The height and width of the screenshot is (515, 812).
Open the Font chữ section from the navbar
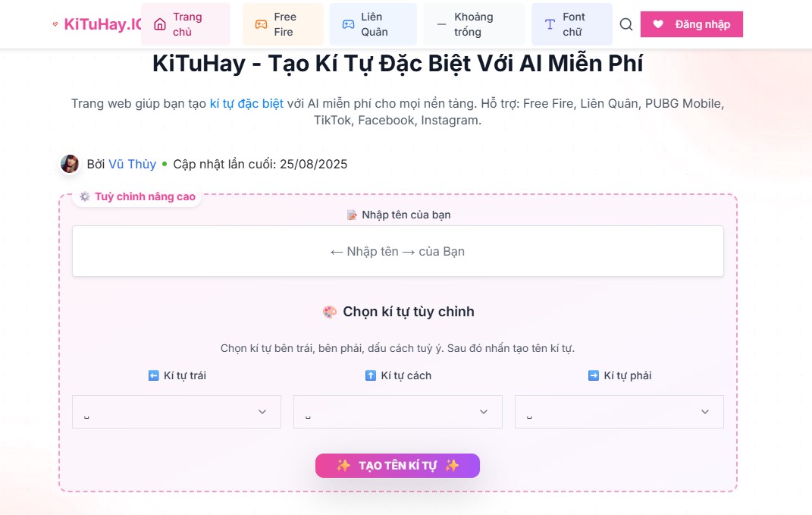point(572,24)
